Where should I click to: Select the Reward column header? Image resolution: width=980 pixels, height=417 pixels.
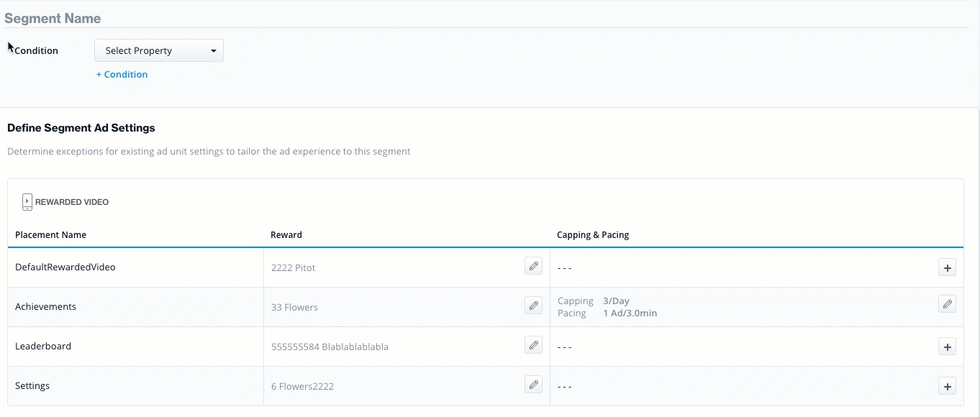[x=286, y=234]
